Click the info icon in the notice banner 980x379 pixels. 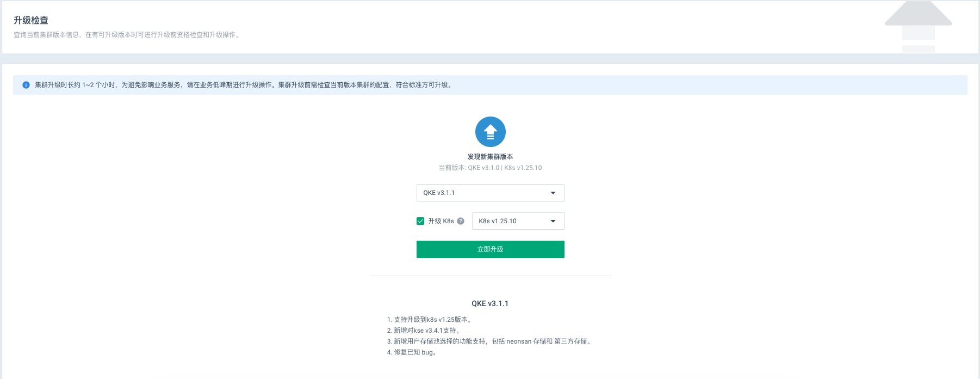click(26, 85)
